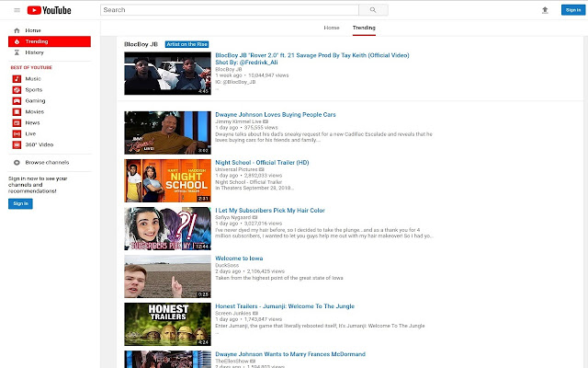Viewport: 588px width, 368px height.
Task: Open the DuckSoss channel link
Action: 227,266
